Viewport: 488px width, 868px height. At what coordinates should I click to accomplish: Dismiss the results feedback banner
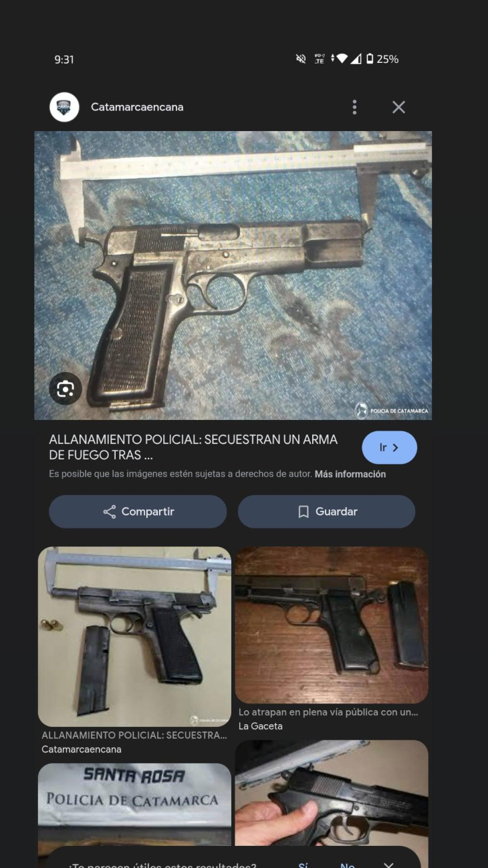pos(388,864)
